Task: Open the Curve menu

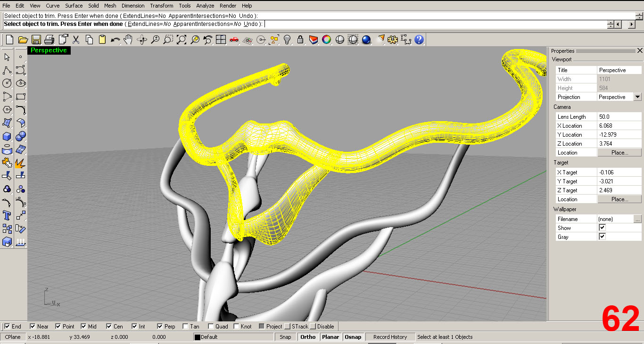Action: 53,6
